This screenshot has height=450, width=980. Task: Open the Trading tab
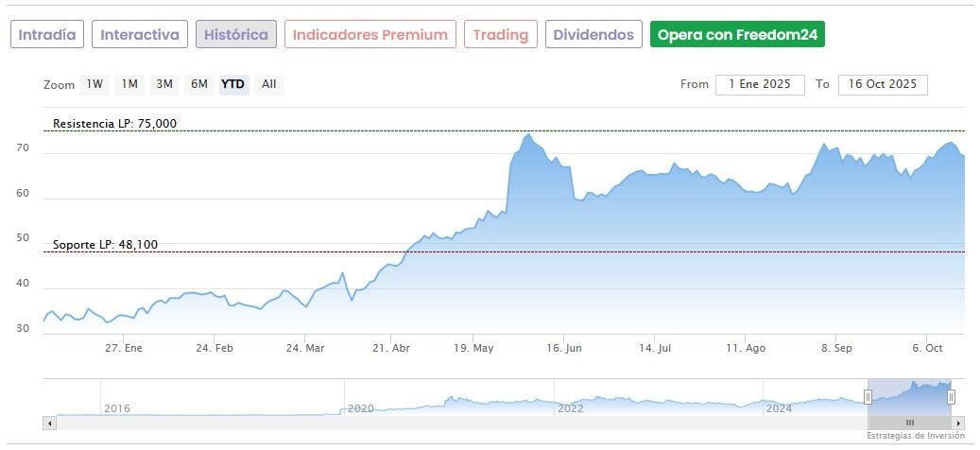tap(501, 35)
